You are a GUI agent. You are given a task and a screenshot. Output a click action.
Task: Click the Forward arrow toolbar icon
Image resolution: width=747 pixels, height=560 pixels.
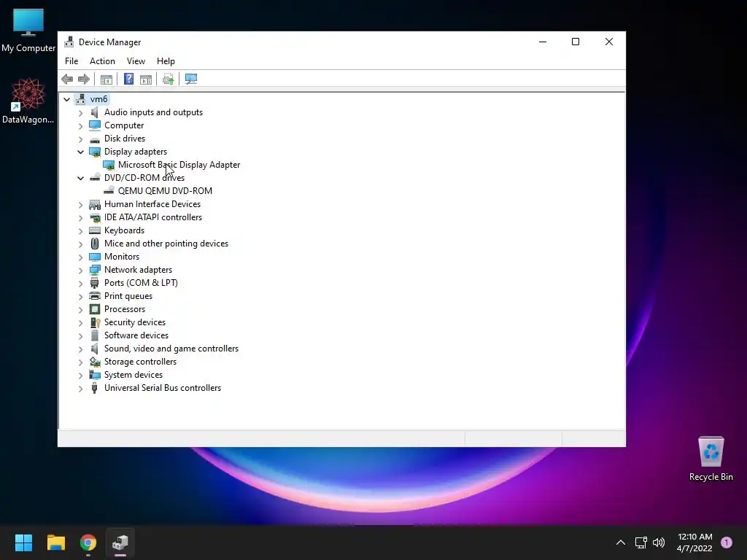(84, 79)
